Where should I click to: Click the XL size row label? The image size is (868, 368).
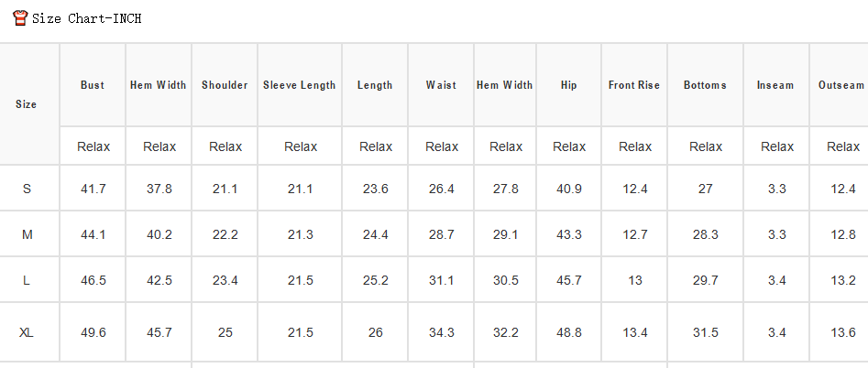click(x=27, y=332)
